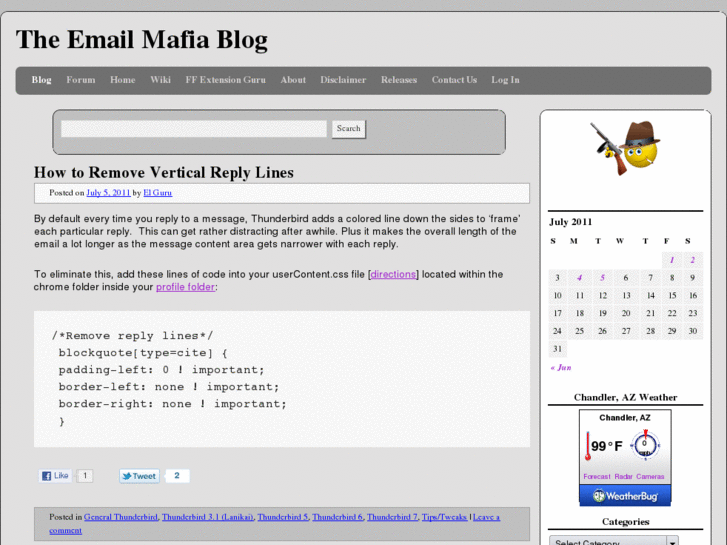Click the Search button
The width and height of the screenshot is (727, 545).
349,128
